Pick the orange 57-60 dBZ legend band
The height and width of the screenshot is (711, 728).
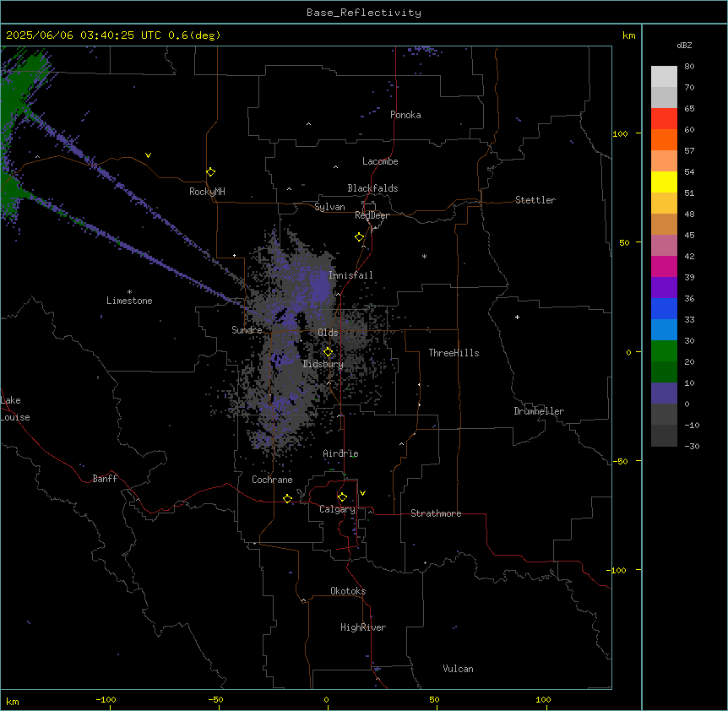point(664,140)
